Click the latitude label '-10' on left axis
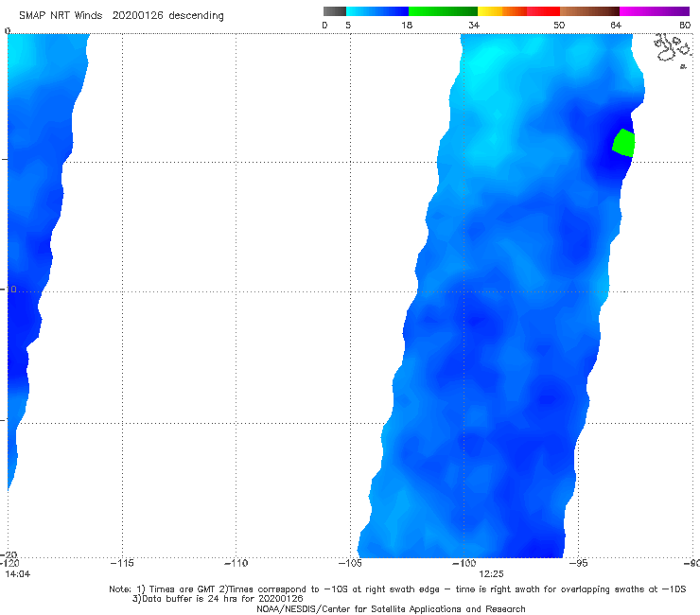 click(9, 290)
